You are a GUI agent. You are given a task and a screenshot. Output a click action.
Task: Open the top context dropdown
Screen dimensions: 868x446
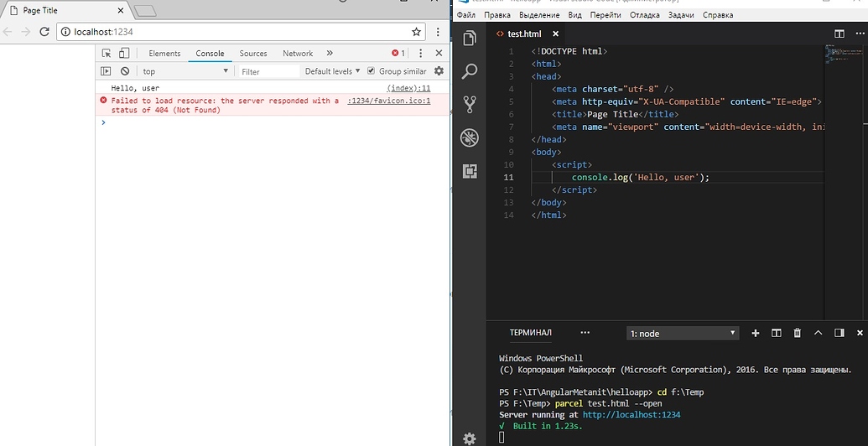[185, 70]
